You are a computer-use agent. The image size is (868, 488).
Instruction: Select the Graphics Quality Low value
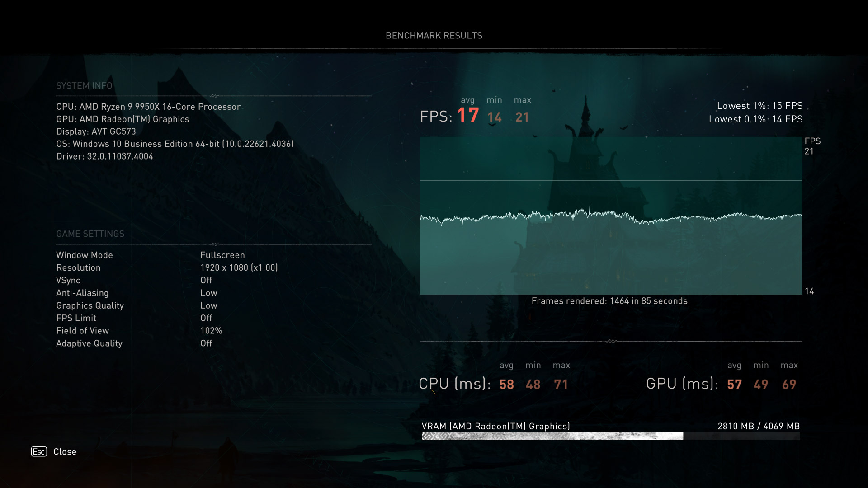[x=209, y=305]
